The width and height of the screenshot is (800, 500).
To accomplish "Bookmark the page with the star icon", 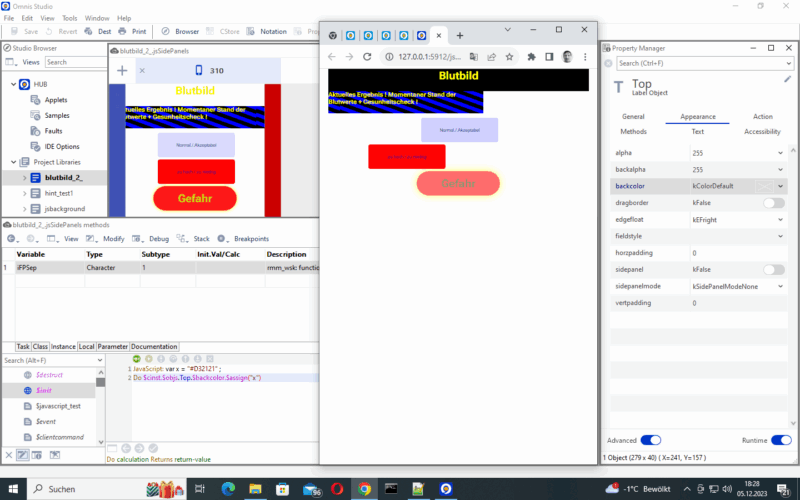I will click(510, 57).
